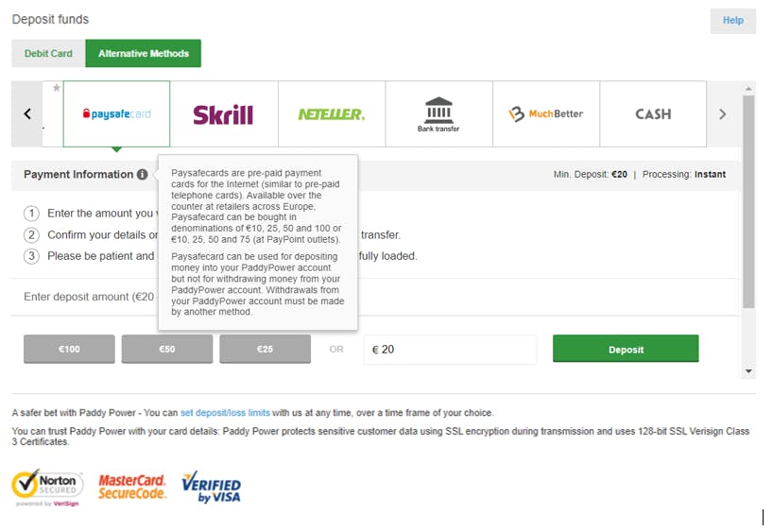Pick the Bank transfer option

point(438,114)
